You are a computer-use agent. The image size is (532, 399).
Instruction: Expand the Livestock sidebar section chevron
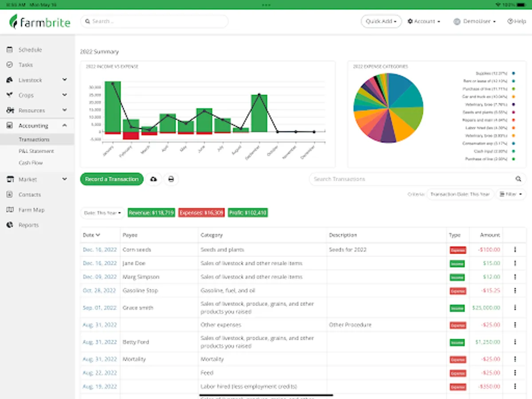click(x=65, y=80)
